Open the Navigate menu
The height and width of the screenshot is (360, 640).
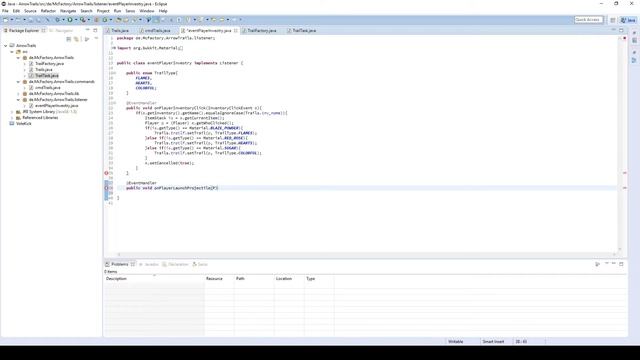click(x=68, y=11)
